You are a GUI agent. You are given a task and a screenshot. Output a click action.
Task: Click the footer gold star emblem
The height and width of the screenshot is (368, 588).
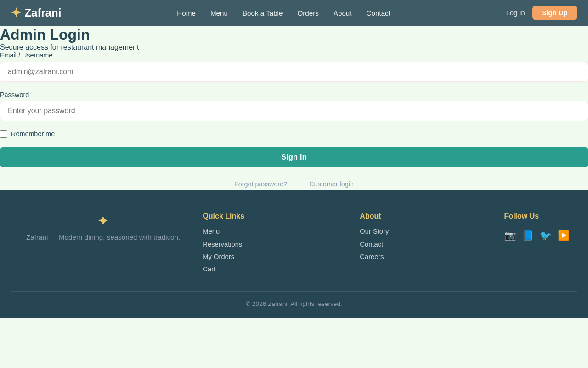[x=103, y=221]
